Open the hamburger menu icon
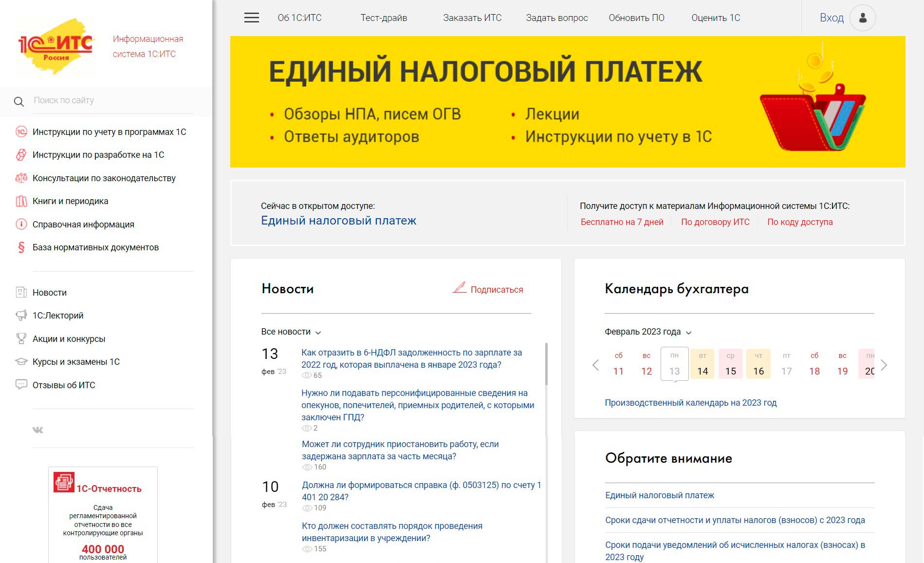Screen dimensions: 924x563 coord(251,18)
